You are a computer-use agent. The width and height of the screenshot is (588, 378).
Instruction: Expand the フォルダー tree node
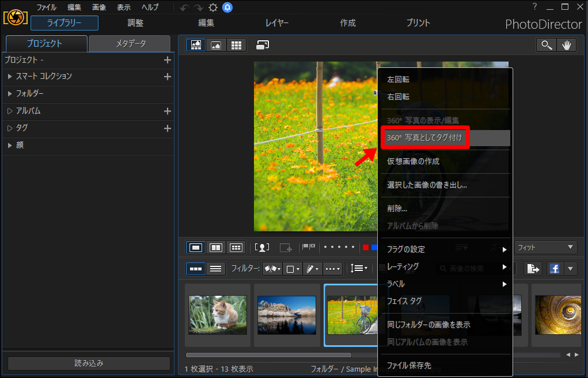10,94
